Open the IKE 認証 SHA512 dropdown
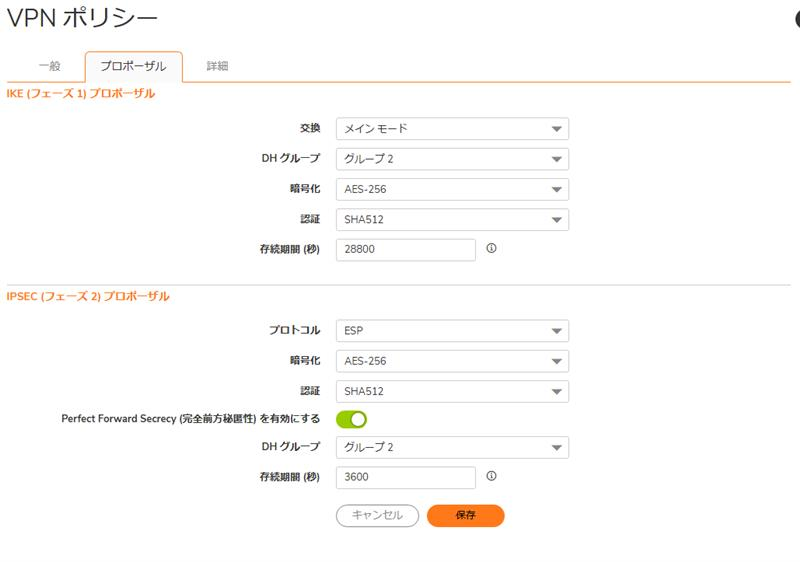This screenshot has width=800, height=562. (452, 220)
